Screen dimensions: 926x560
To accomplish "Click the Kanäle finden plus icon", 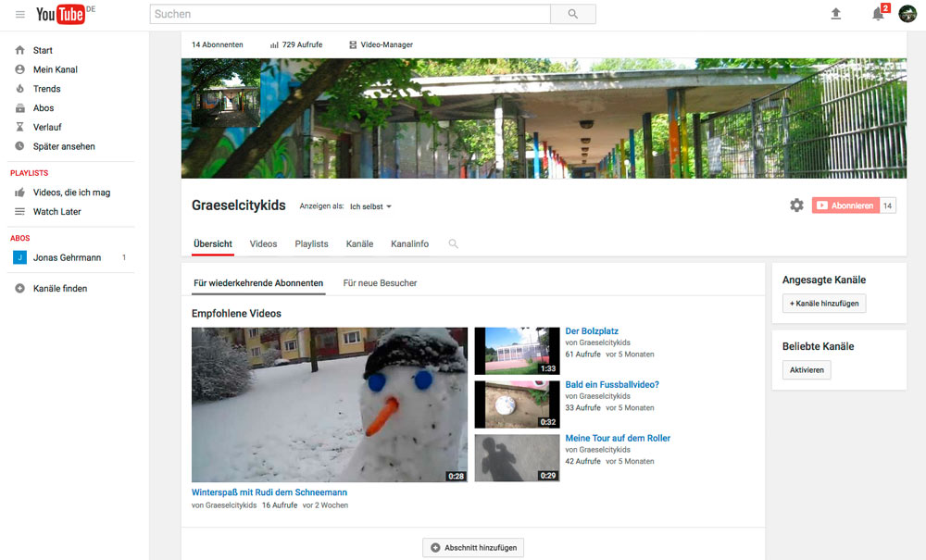I will [x=19, y=289].
